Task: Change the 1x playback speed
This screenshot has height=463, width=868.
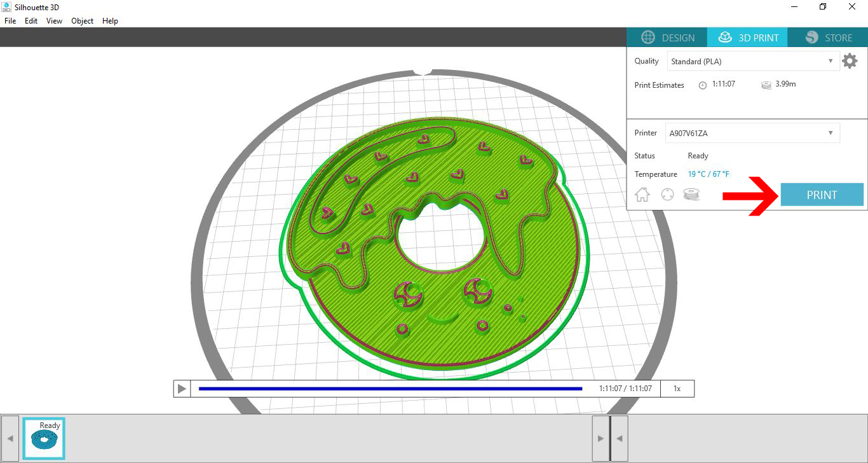Action: [x=677, y=389]
